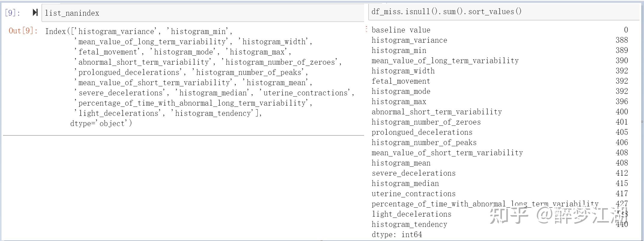Click the prolongued_decelerations row in the sorted output
The image size is (644, 241).
point(500,132)
